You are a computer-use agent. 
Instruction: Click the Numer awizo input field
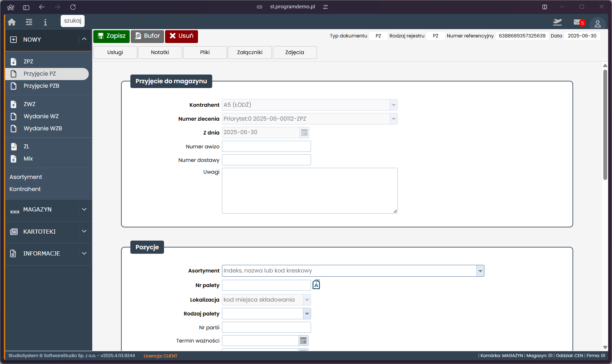click(266, 146)
